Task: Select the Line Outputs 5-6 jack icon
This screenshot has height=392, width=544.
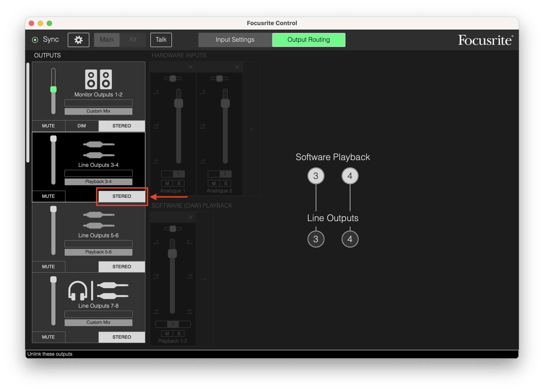Action: pyautogui.click(x=99, y=220)
